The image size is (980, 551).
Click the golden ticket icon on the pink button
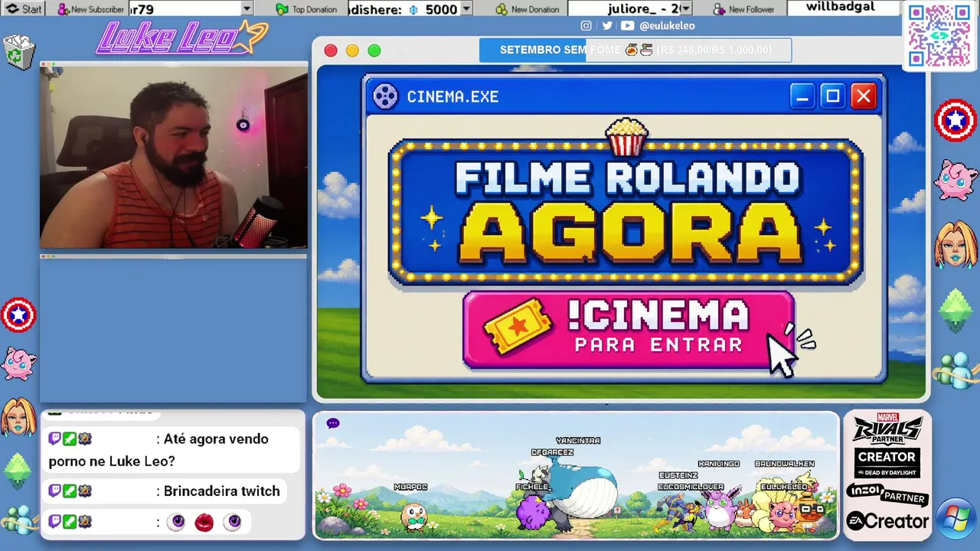click(x=518, y=326)
